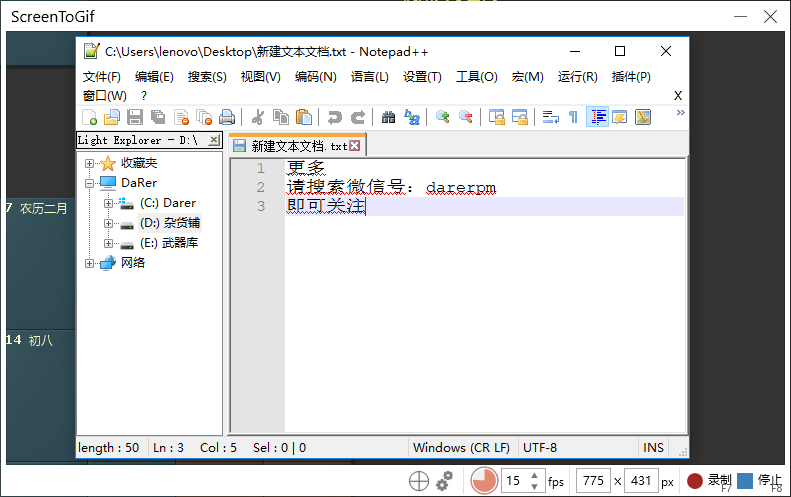This screenshot has height=497, width=791.
Task: Click the Synchronize vertical scrolling icon
Action: [x=496, y=117]
